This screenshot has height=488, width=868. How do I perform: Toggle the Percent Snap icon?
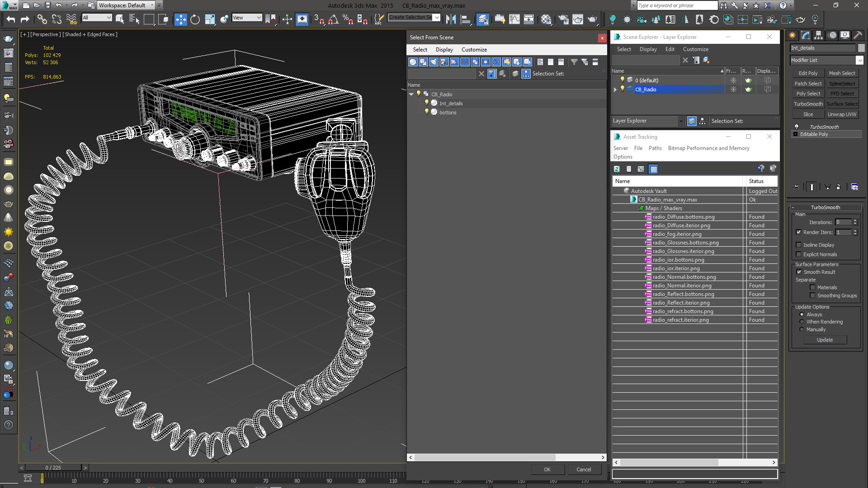click(348, 19)
